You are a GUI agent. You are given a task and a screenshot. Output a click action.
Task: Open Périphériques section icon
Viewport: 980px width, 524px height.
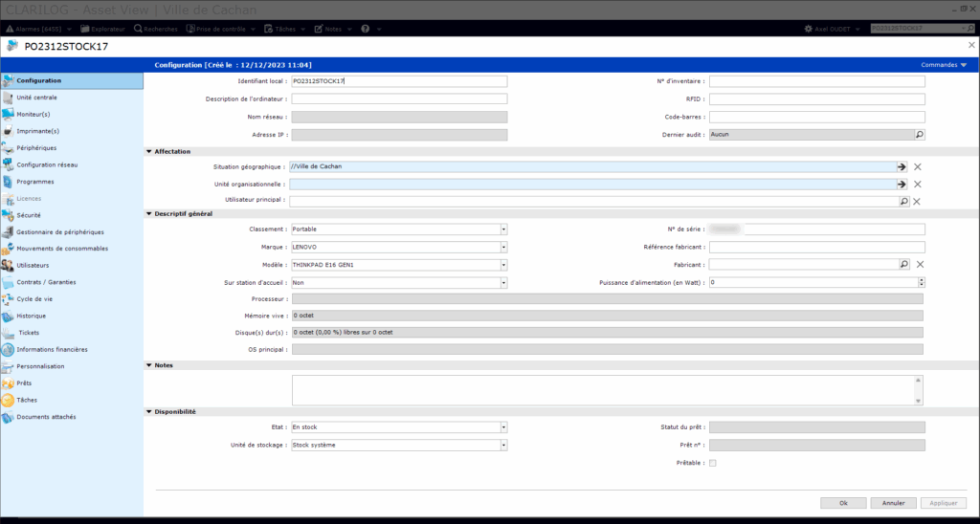click(x=8, y=148)
